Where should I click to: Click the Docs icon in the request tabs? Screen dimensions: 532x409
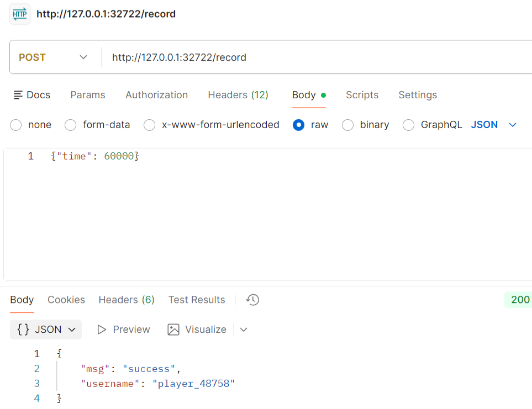18,95
